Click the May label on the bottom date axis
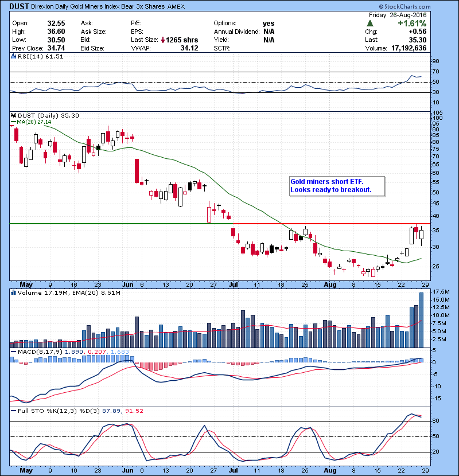 click(x=26, y=470)
